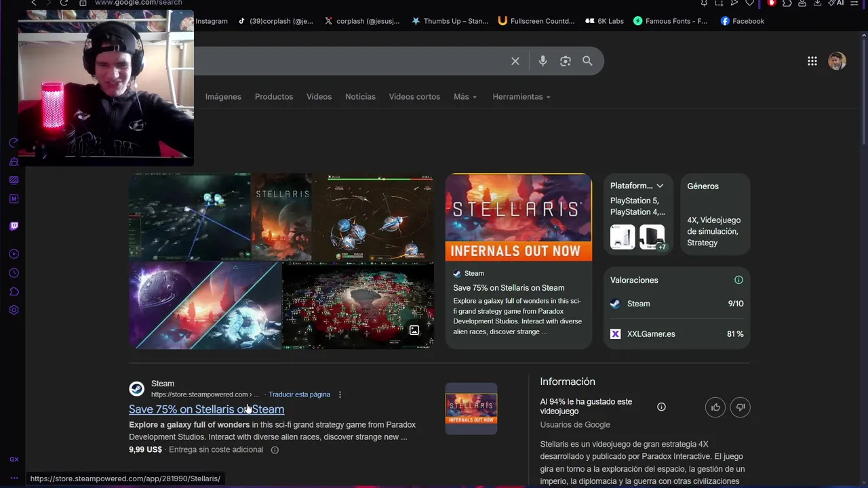Open the Google account avatar

pyautogui.click(x=837, y=61)
